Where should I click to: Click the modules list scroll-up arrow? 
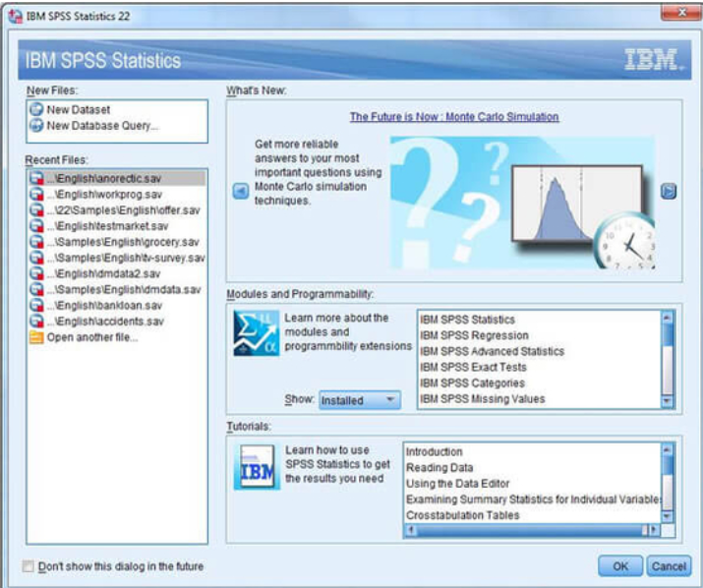[x=668, y=318]
